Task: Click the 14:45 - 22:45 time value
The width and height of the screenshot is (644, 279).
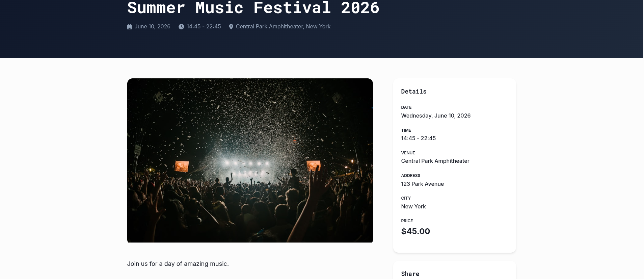Action: [x=418, y=138]
